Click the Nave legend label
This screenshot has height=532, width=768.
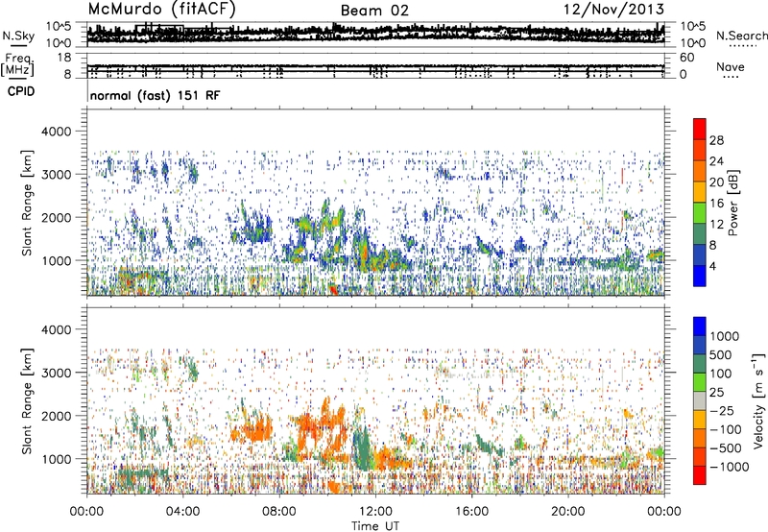(731, 67)
